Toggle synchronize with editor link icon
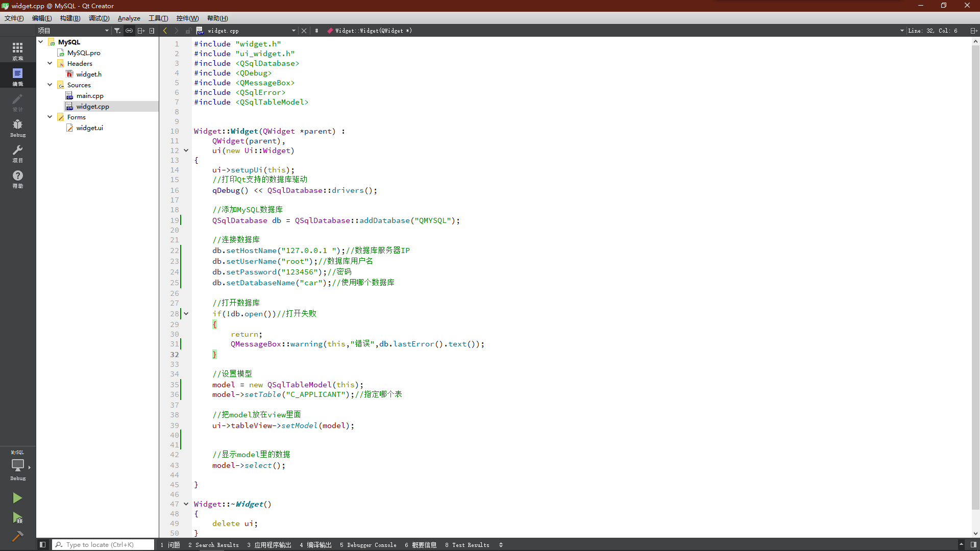Viewport: 980px width, 551px height. click(129, 31)
